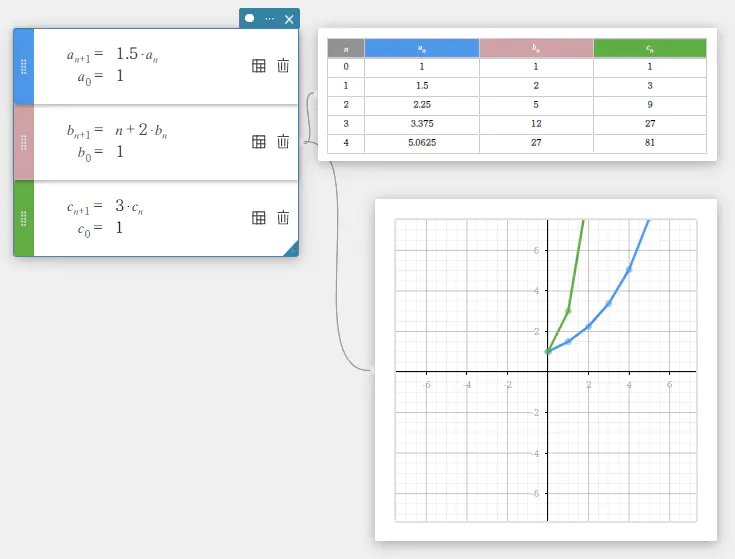Toggle pink color strip of sequence b
The width and height of the screenshot is (735, 559).
click(x=24, y=142)
